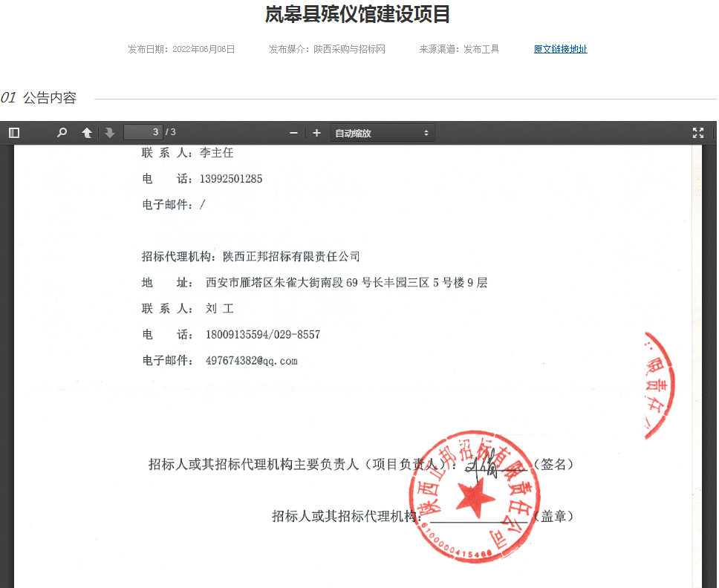Click the title 岚皋县殡仪馆建设项目

(358, 14)
